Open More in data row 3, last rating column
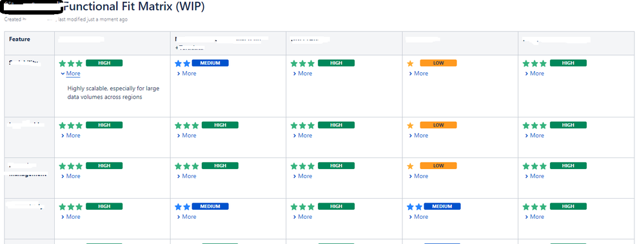Screen dimensions: 644x244 [x=534, y=176]
